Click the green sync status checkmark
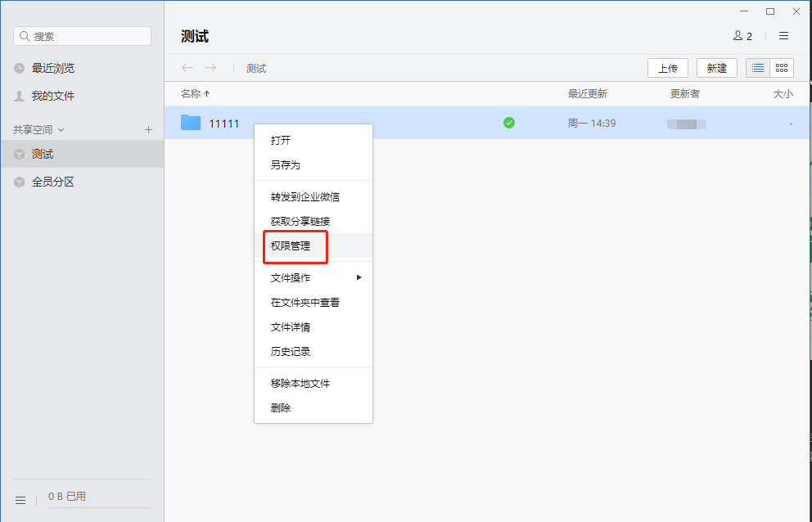This screenshot has height=522, width=812. click(x=509, y=123)
